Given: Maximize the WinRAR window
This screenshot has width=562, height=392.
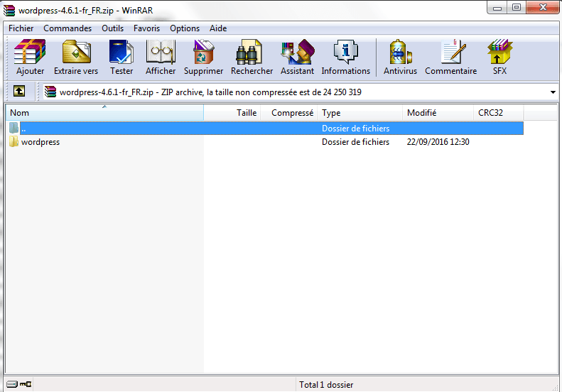Looking at the screenshot, I should pyautogui.click(x=517, y=8).
